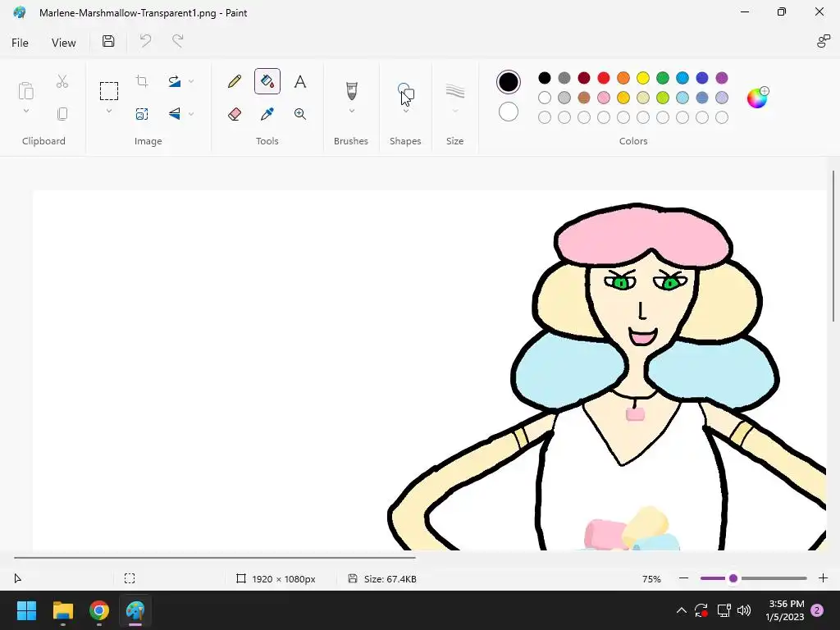The height and width of the screenshot is (630, 840).
Task: Expand the Rotate options chevron
Action: coord(191,81)
